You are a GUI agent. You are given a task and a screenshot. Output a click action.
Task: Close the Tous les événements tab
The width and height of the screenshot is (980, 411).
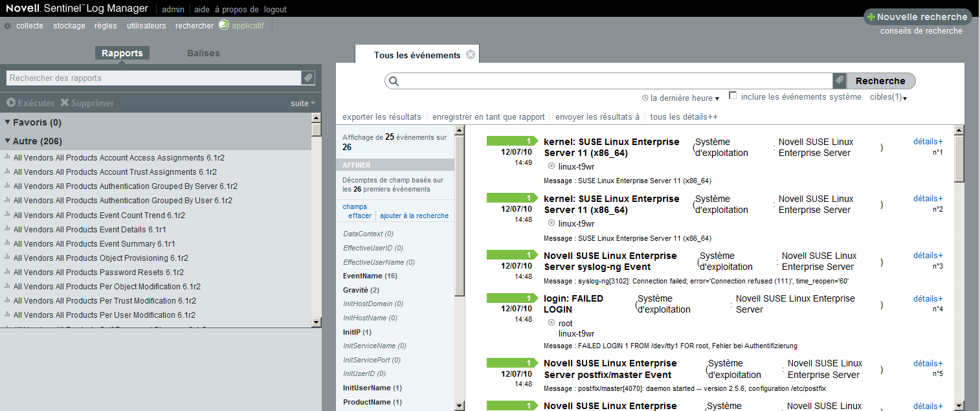tap(471, 55)
